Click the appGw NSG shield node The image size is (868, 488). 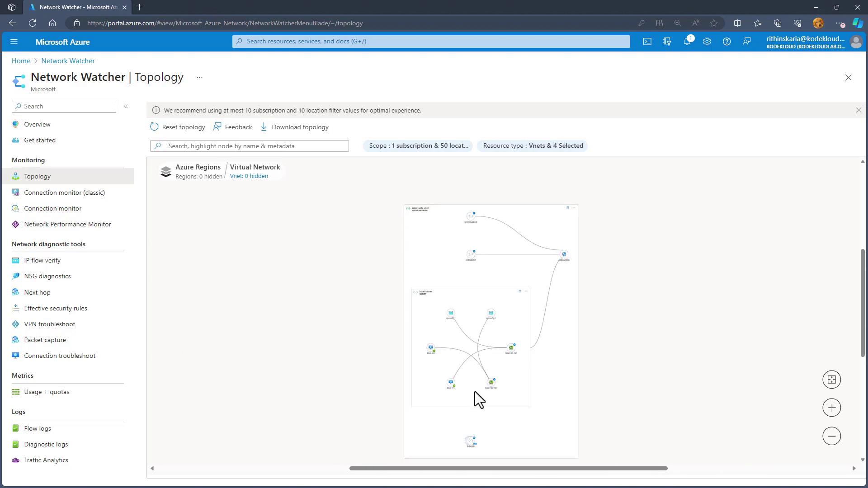(564, 254)
